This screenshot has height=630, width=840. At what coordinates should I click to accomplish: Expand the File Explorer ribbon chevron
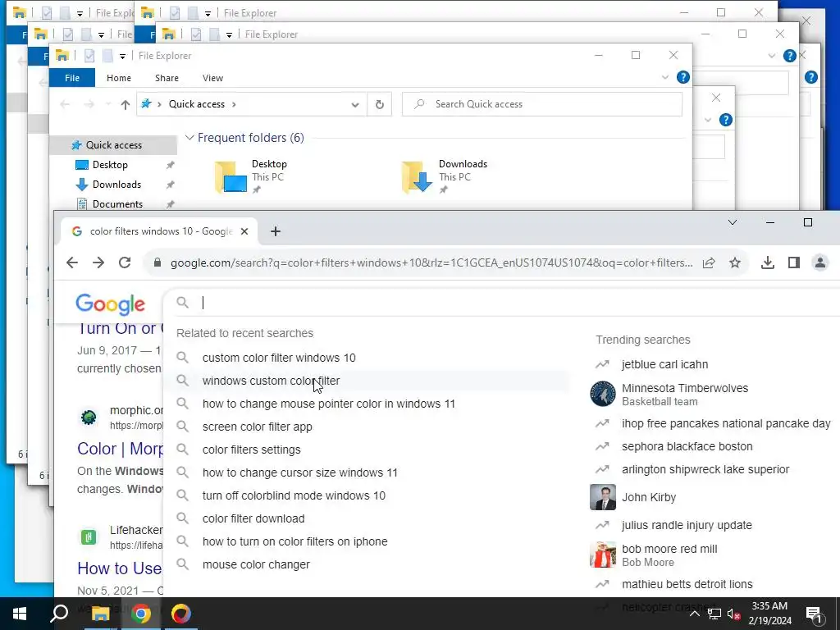(664, 78)
